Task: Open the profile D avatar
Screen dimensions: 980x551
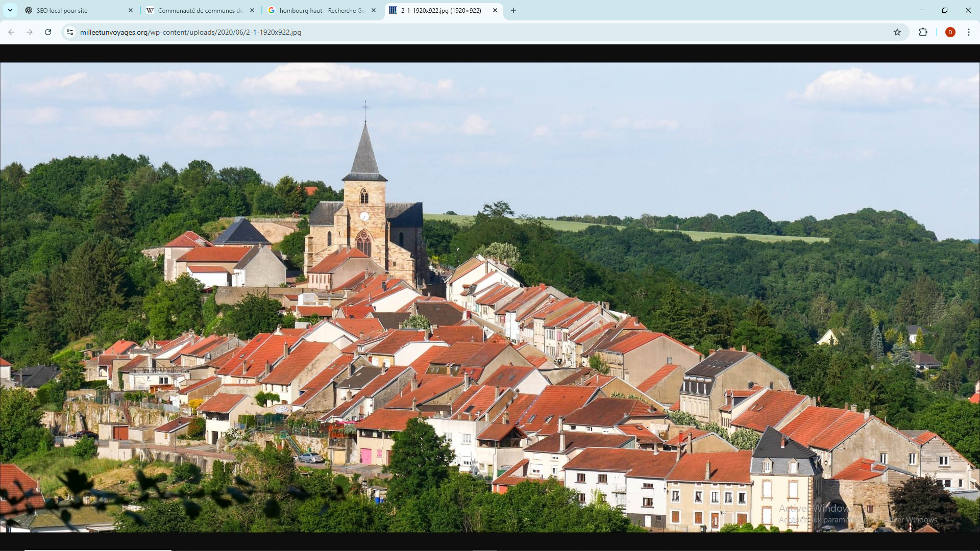Action: coord(950,32)
